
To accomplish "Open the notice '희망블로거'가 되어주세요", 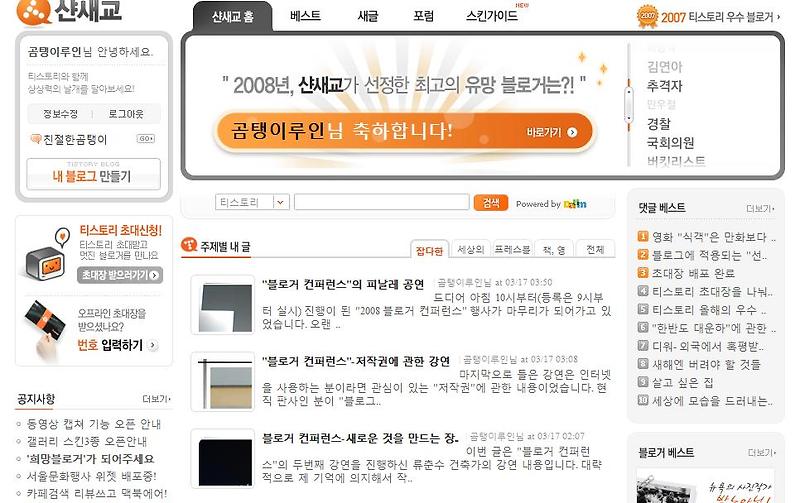I will (x=90, y=459).
